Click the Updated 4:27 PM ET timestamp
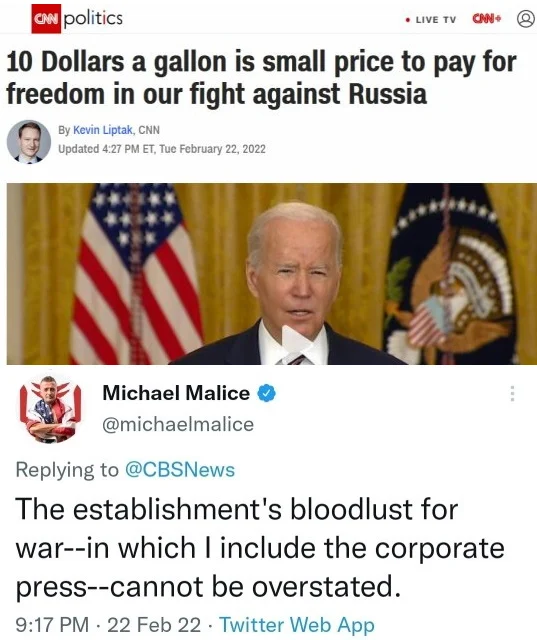The image size is (537, 640). coord(162,149)
